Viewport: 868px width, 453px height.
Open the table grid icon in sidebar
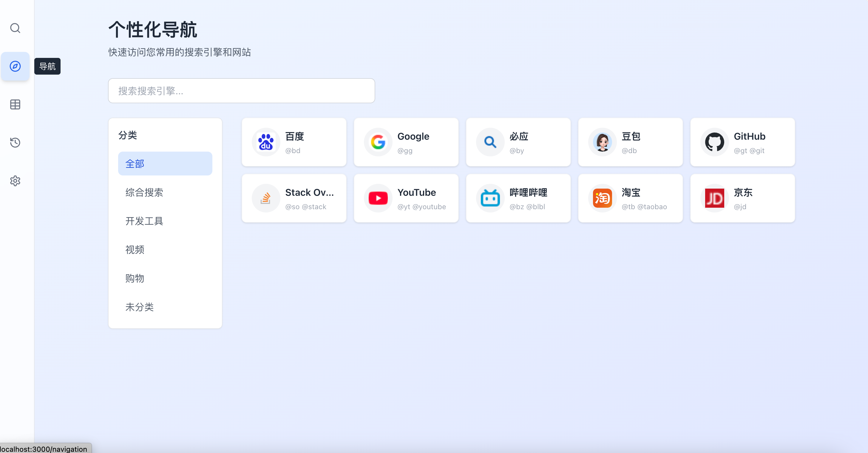(15, 104)
